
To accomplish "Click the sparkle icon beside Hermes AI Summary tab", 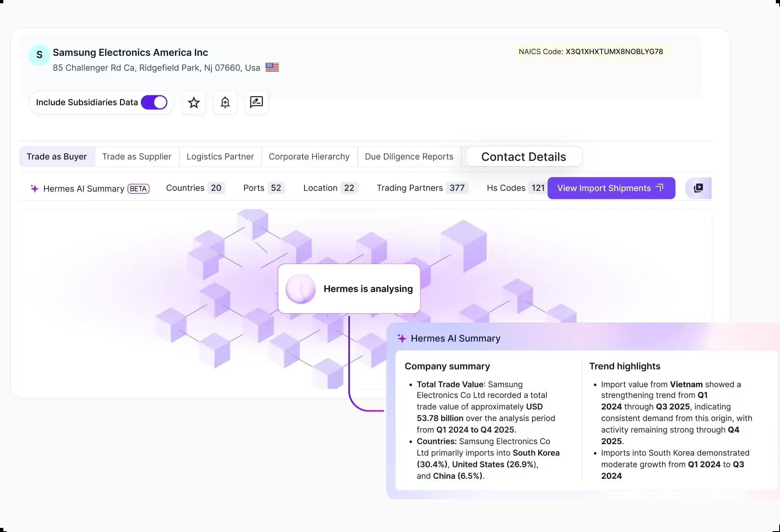I will pos(35,188).
